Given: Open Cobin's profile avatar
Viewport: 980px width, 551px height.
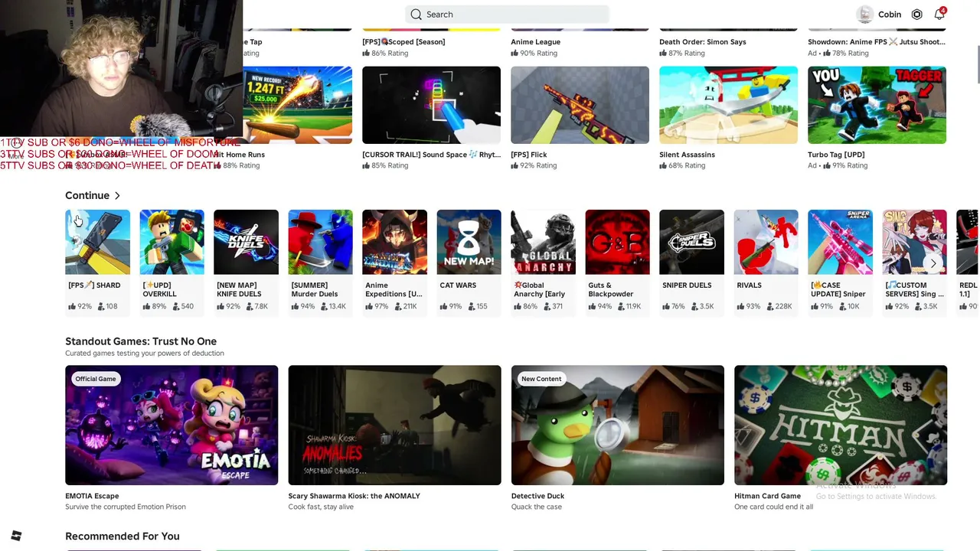Looking at the screenshot, I should (864, 15).
